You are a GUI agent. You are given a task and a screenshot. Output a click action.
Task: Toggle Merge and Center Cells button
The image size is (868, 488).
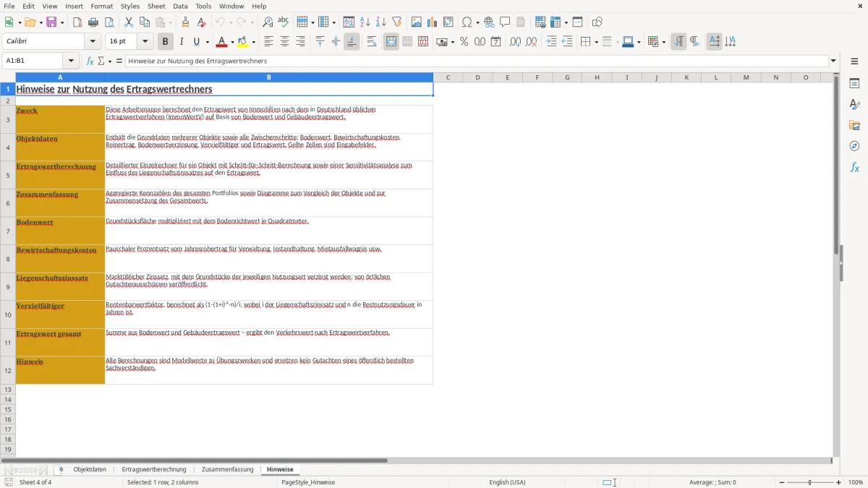click(391, 42)
